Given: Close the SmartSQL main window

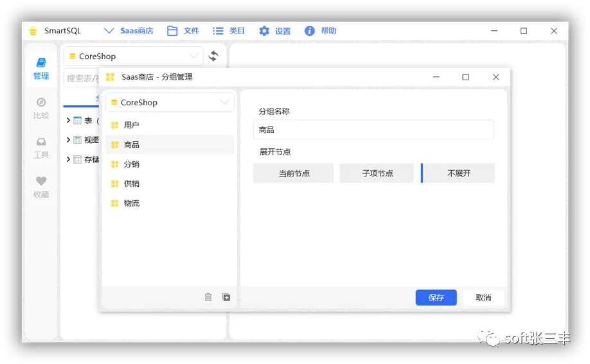Looking at the screenshot, I should (554, 31).
